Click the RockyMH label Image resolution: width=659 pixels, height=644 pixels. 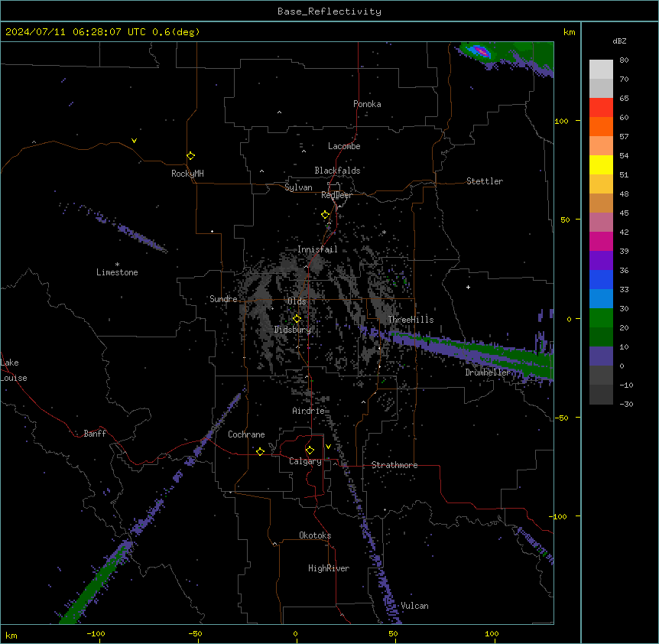point(187,174)
